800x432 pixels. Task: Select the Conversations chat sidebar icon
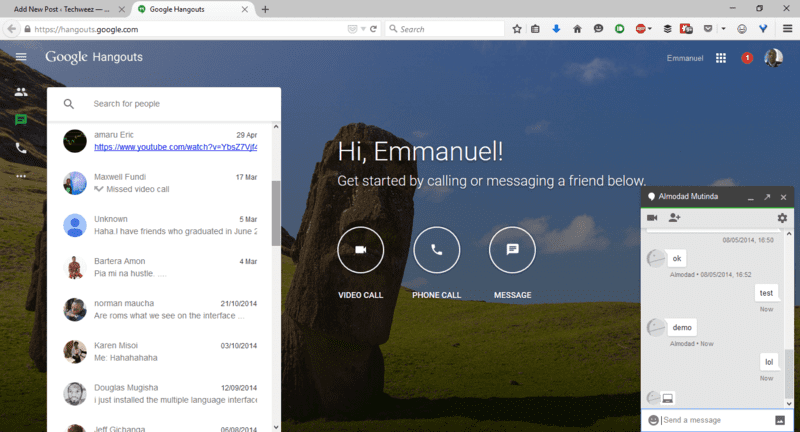(x=21, y=120)
